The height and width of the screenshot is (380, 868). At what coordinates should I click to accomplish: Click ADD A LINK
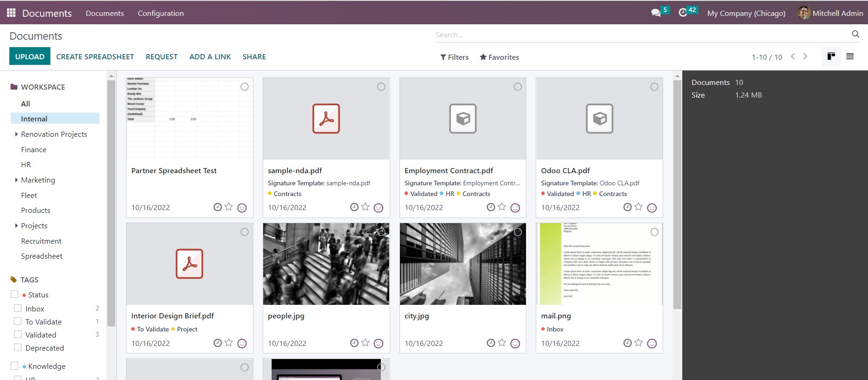pos(210,56)
